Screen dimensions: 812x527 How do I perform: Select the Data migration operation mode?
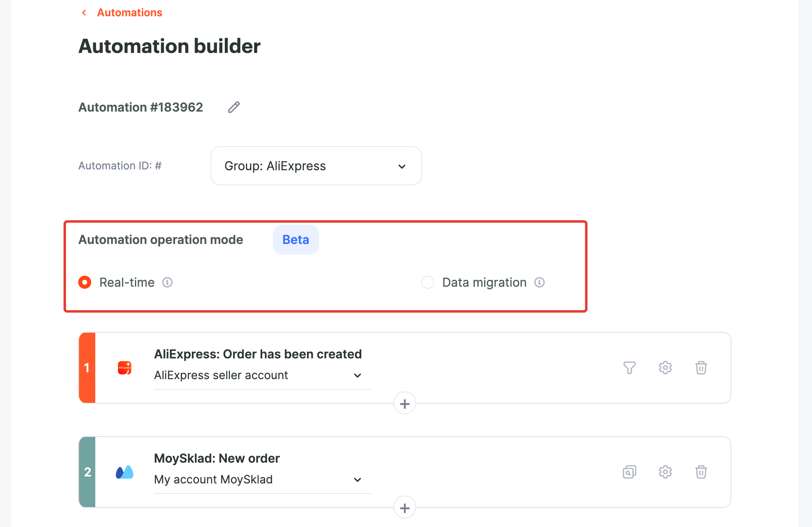pyautogui.click(x=428, y=282)
